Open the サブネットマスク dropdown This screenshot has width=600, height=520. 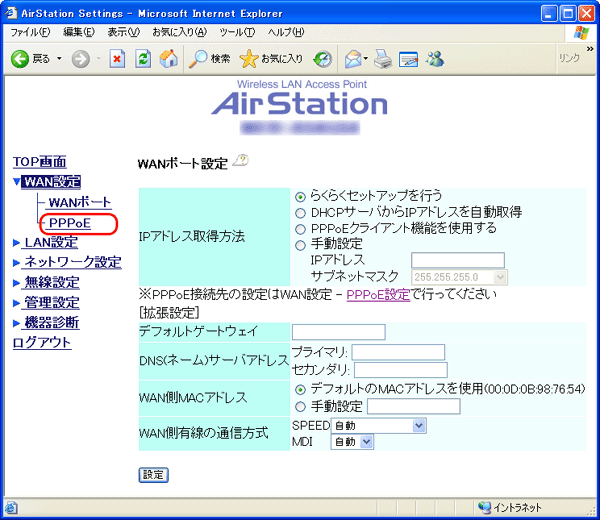(x=459, y=277)
